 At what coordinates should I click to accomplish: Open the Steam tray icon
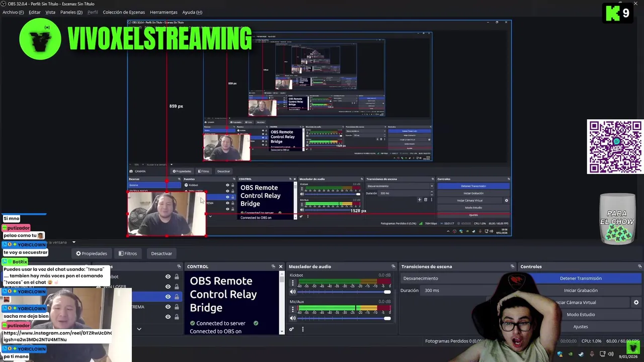581,354
